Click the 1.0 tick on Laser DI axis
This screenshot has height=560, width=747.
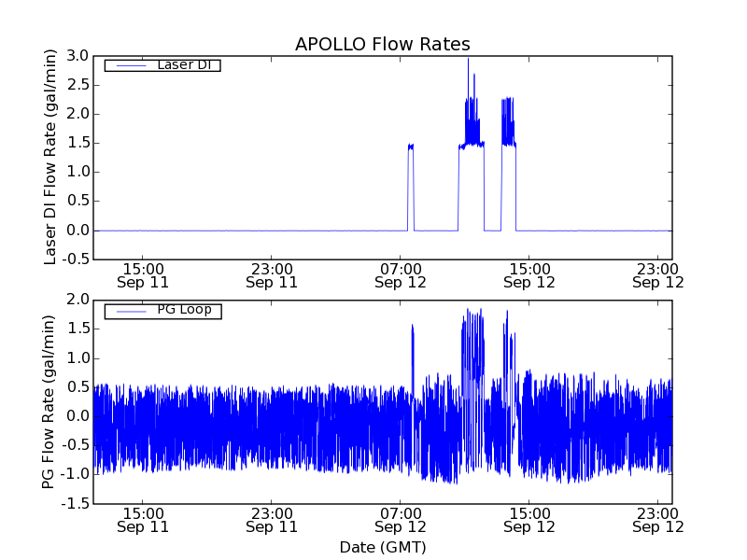78,173
